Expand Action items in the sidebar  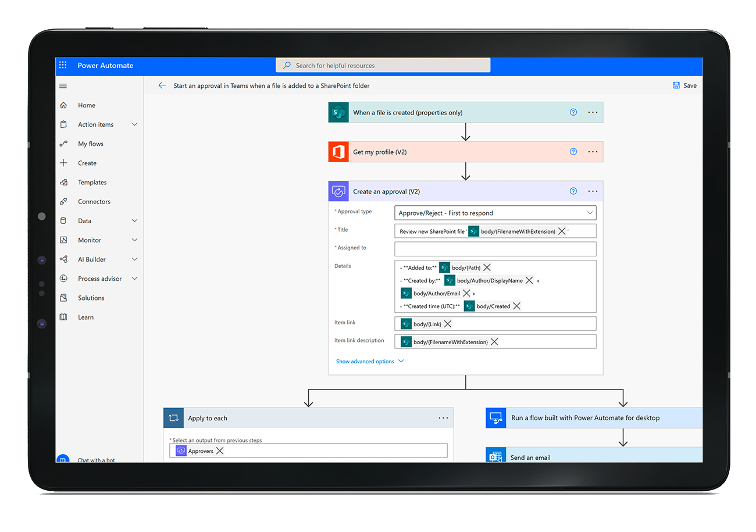134,124
